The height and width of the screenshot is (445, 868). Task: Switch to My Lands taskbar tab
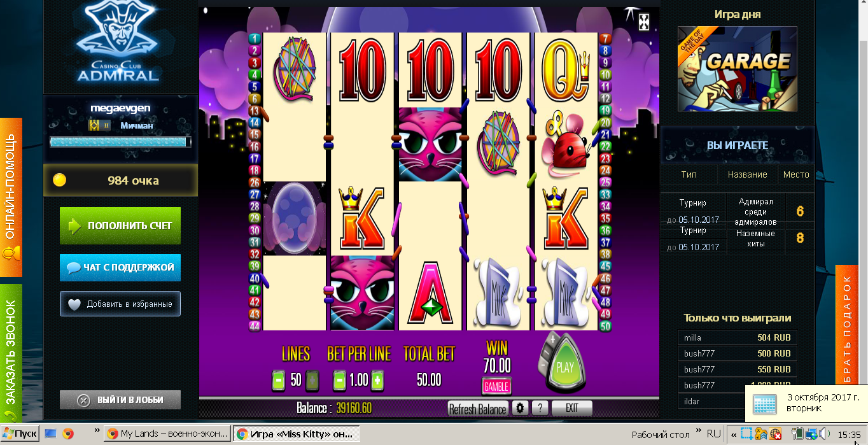pyautogui.click(x=165, y=434)
